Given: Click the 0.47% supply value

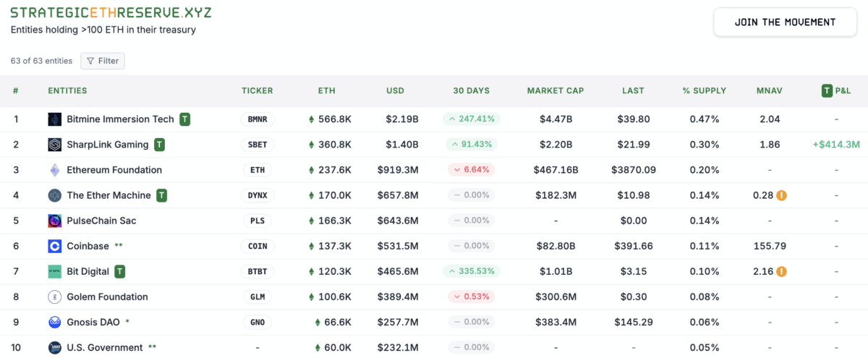Looking at the screenshot, I should click(x=704, y=119).
